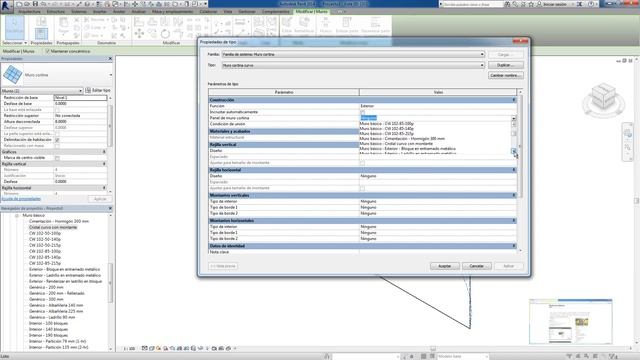640x360 pixels.
Task: Click the Offset tool in Modificar panel
Action: (152, 22)
